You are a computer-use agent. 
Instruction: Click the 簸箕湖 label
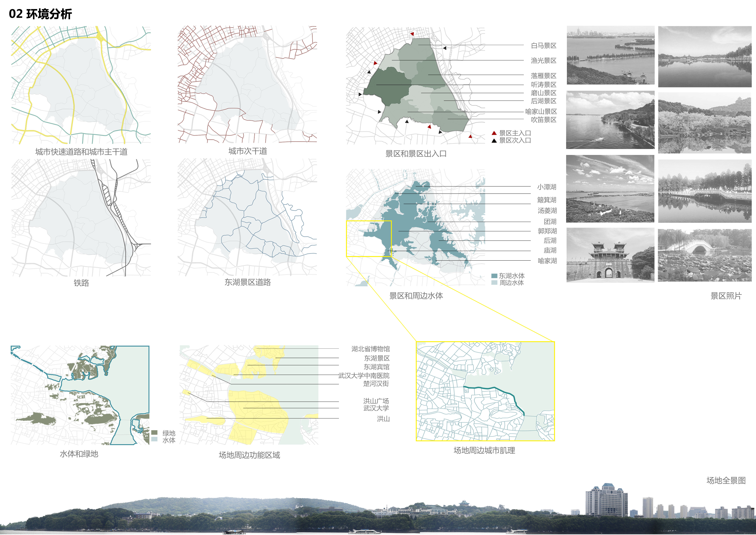[x=547, y=200]
